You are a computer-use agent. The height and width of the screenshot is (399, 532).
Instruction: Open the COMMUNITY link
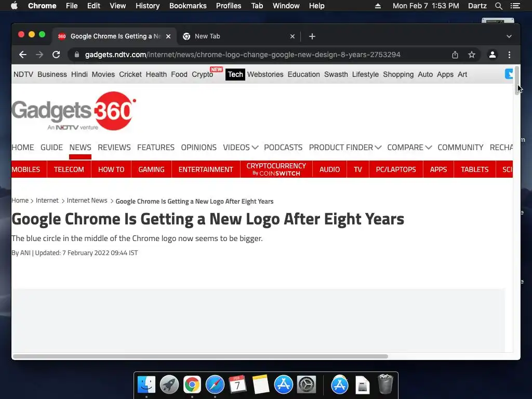460,148
